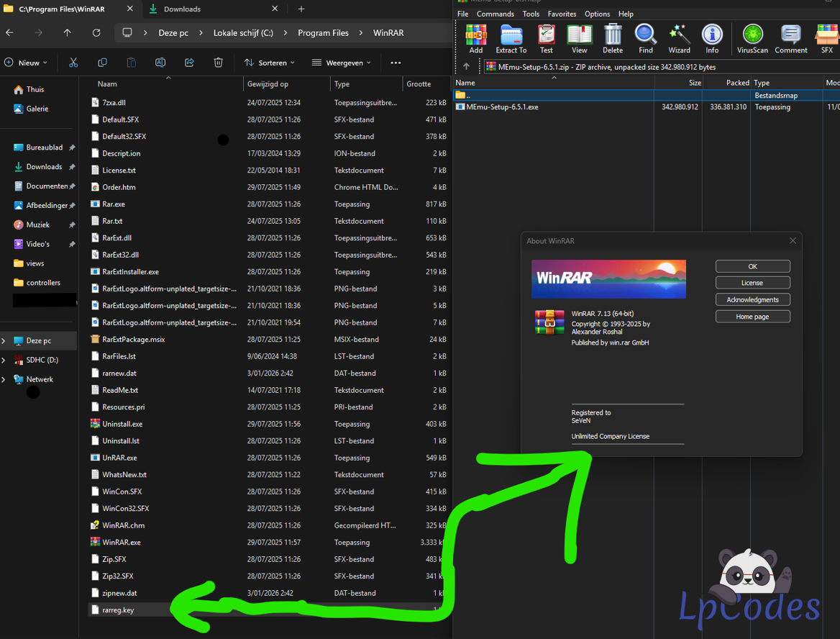Run the Test archive tool
Screen dimensions: 840x639
coord(546,38)
